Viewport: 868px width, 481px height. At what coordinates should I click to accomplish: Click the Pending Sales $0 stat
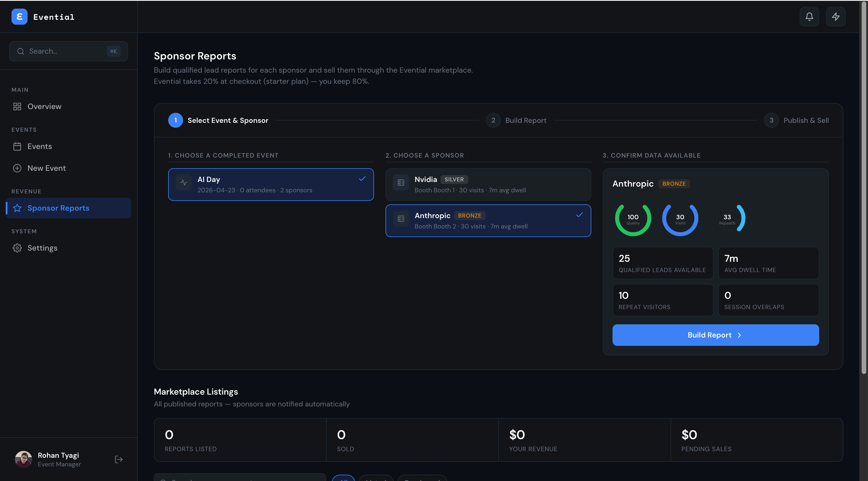coord(757,440)
